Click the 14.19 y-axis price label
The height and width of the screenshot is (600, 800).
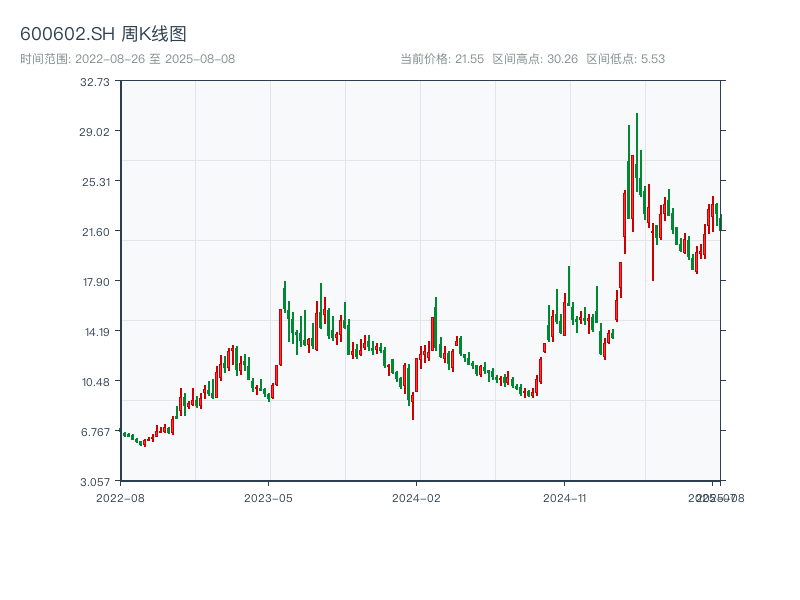click(95, 332)
